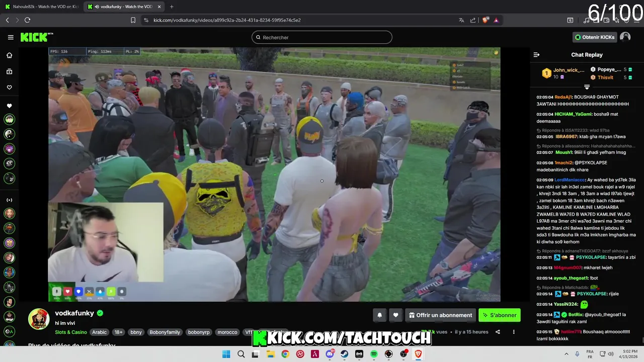Open a new browser tab

[172, 7]
